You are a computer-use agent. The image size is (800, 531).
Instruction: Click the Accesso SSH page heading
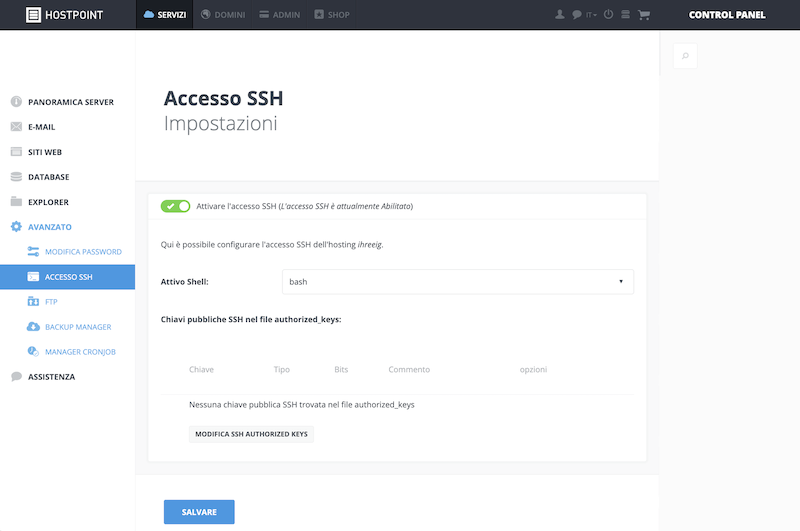pos(223,98)
